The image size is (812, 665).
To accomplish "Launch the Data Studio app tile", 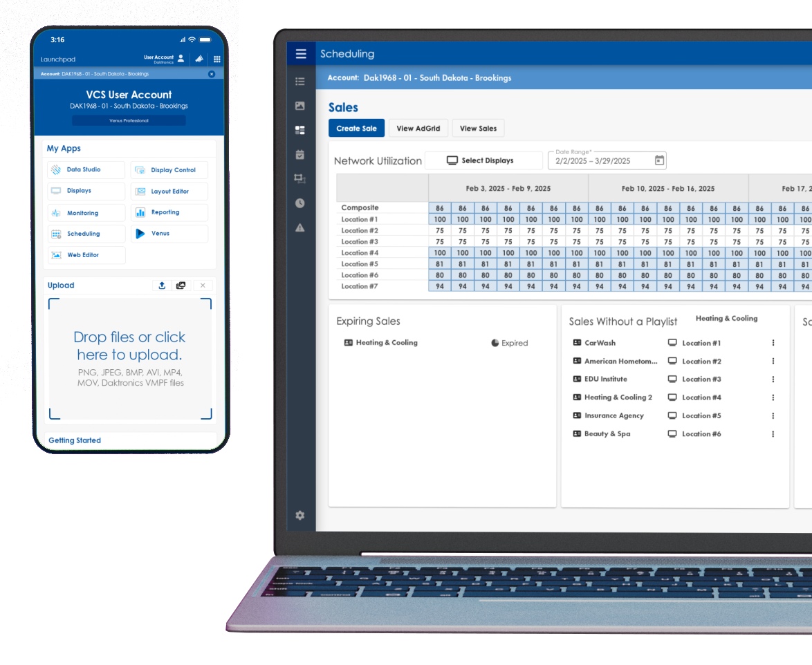I will pyautogui.click(x=86, y=170).
